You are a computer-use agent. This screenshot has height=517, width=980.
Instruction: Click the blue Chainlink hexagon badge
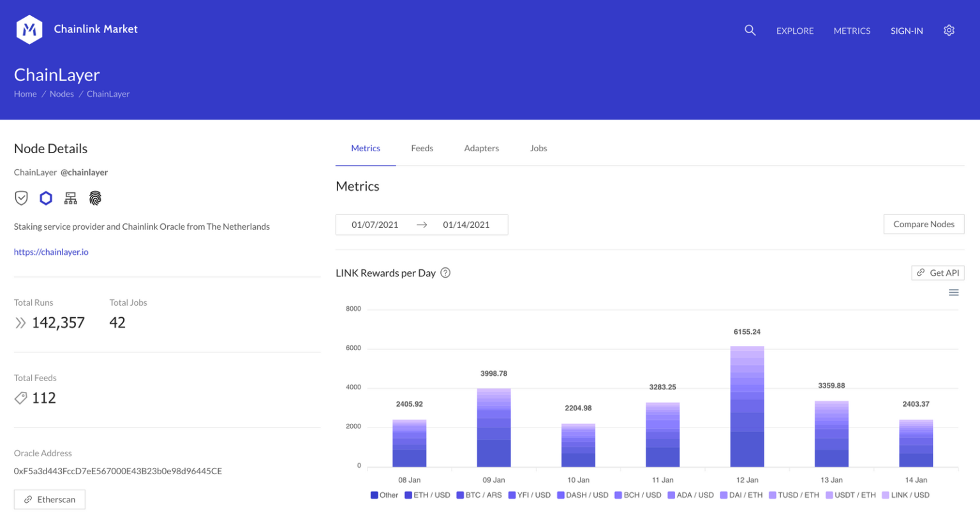pos(45,198)
